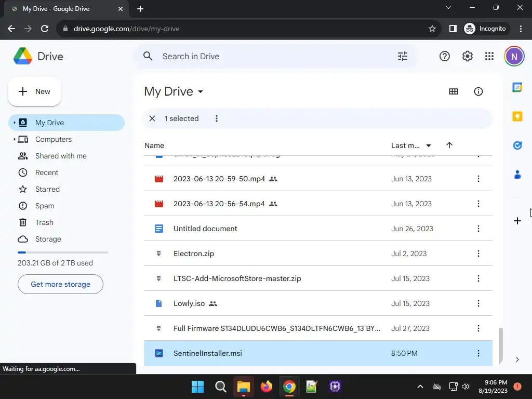Click Get more storage
This screenshot has height=399, width=532.
point(60,284)
